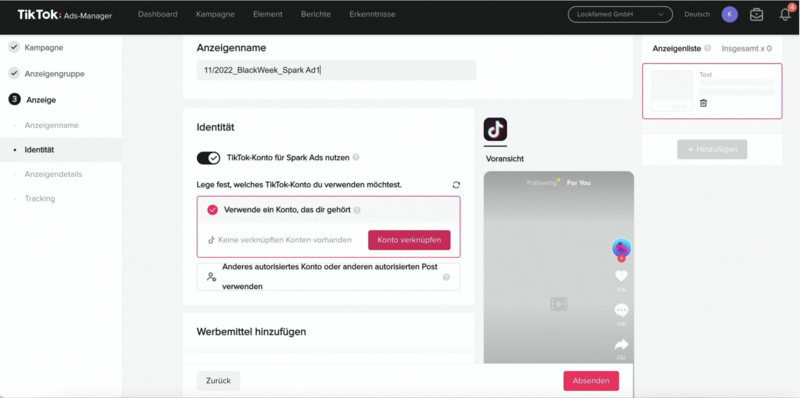Click the share arrow in preview
Image resolution: width=800 pixels, height=398 pixels.
621,344
